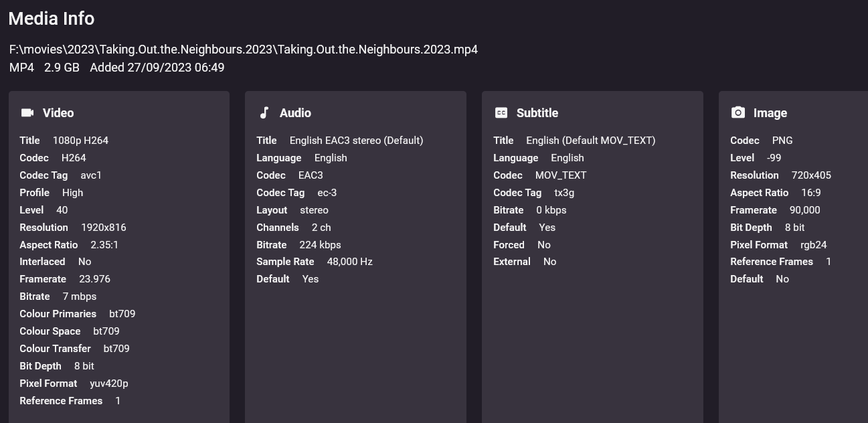Click the Added 27/09/2023 date text
The width and height of the screenshot is (868, 423).
pos(157,68)
